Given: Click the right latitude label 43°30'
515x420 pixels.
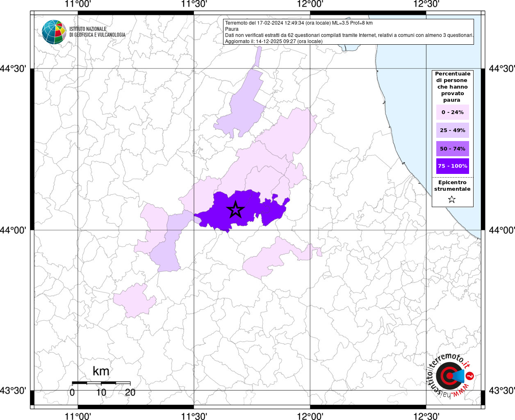Looking at the screenshot, I should tap(502, 390).
